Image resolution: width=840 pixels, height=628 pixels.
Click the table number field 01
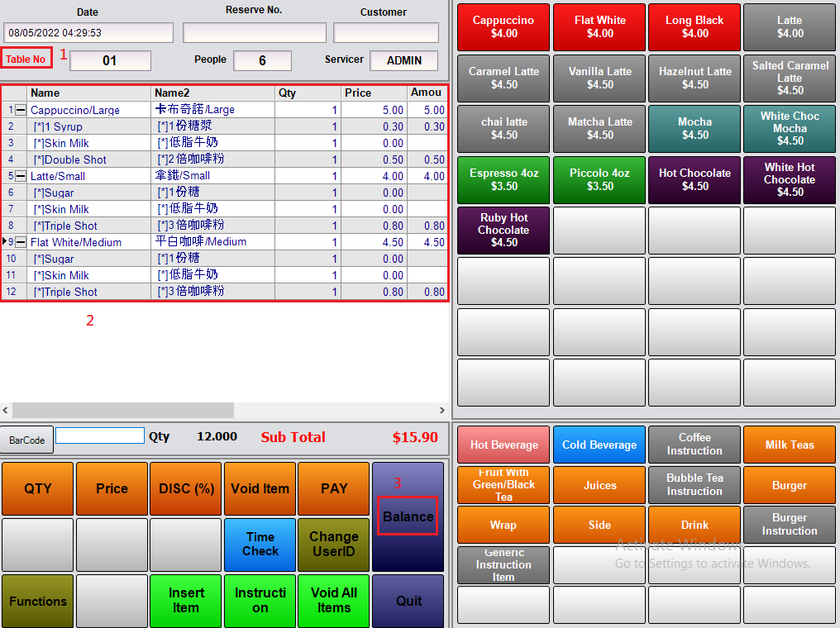[110, 60]
